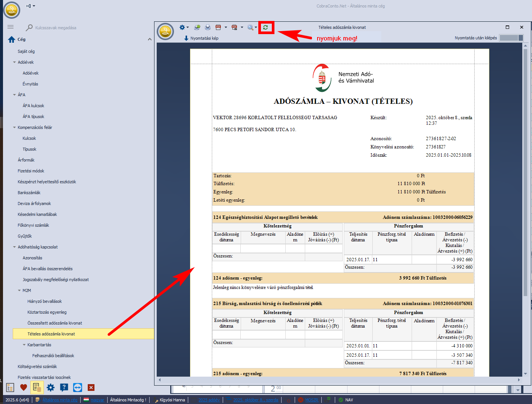Click the magnifier zoom icon
Image resolution: width=532 pixels, height=404 pixels.
(250, 27)
